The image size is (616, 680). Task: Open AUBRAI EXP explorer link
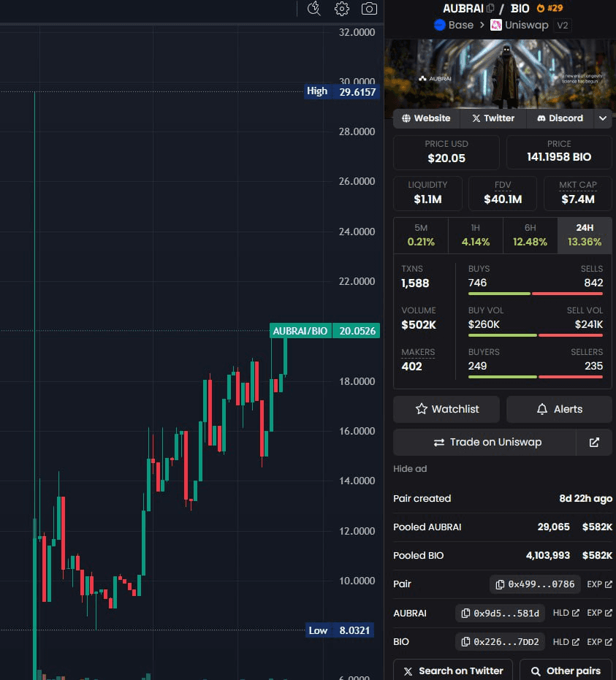[599, 613]
